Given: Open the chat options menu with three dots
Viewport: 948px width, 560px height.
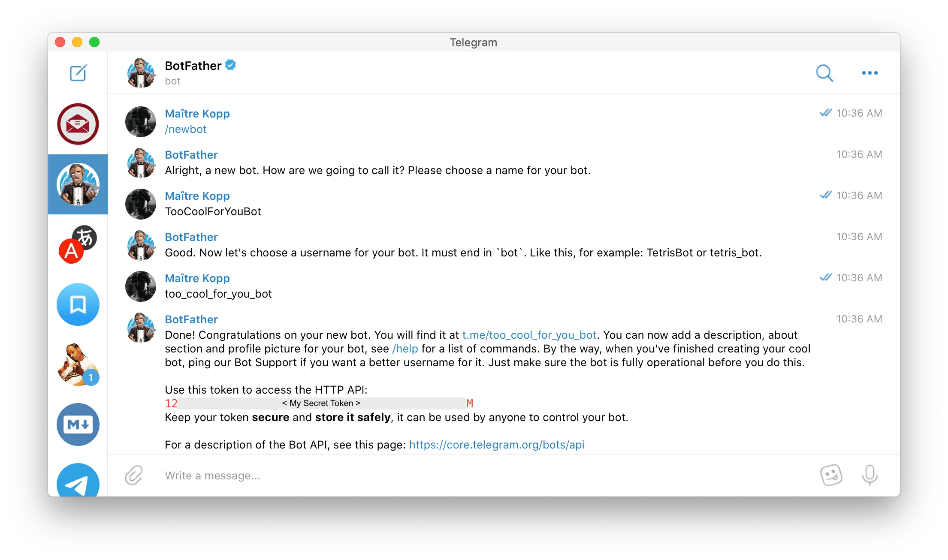Looking at the screenshot, I should (869, 73).
